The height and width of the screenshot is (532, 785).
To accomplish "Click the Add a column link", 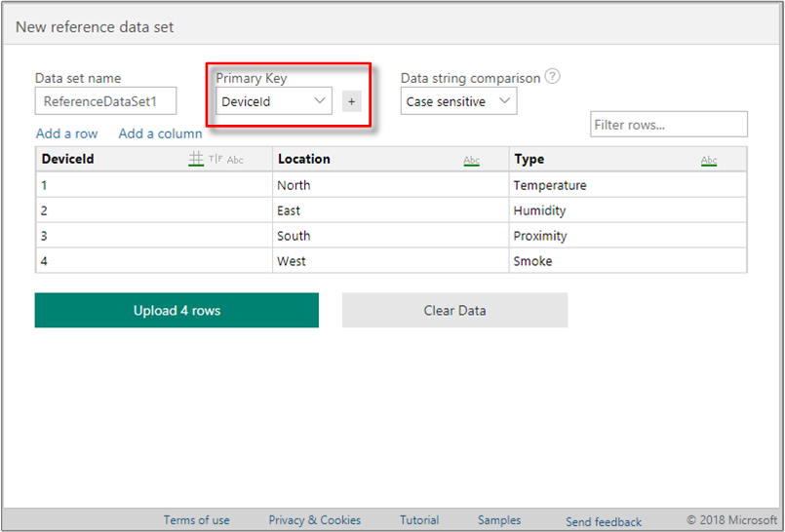I will click(x=160, y=133).
